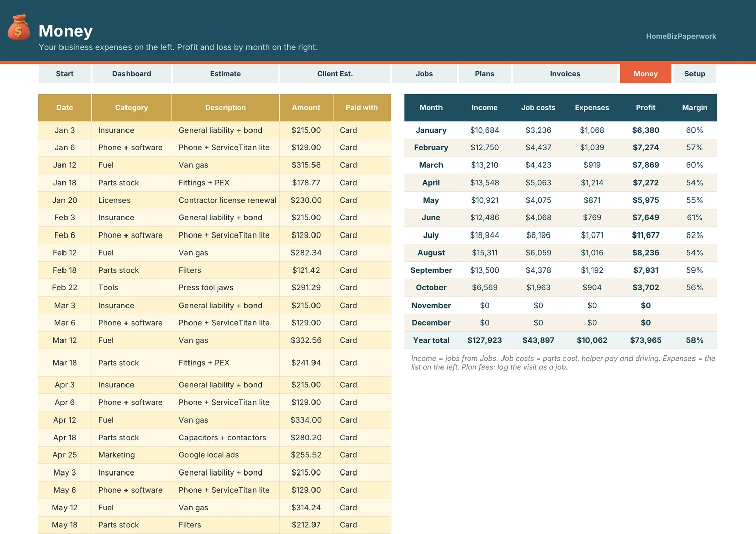Image resolution: width=756 pixels, height=534 pixels.
Task: Switch to the Dashboard tab
Action: coord(132,74)
